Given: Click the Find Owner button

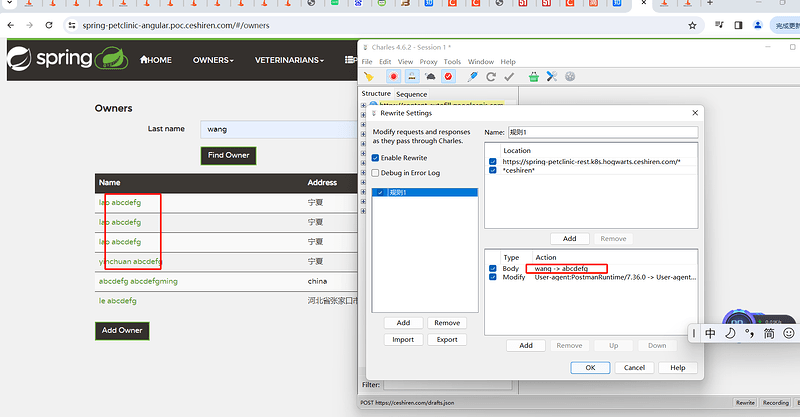Looking at the screenshot, I should (229, 155).
